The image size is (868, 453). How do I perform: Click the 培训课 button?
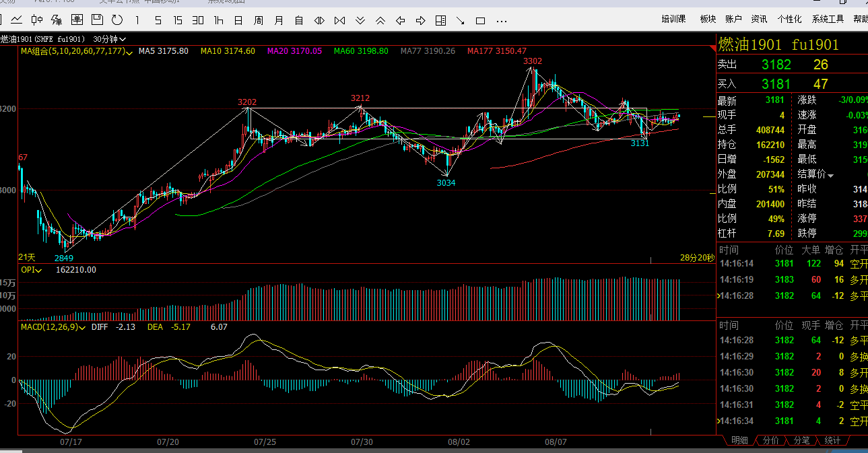tap(673, 19)
